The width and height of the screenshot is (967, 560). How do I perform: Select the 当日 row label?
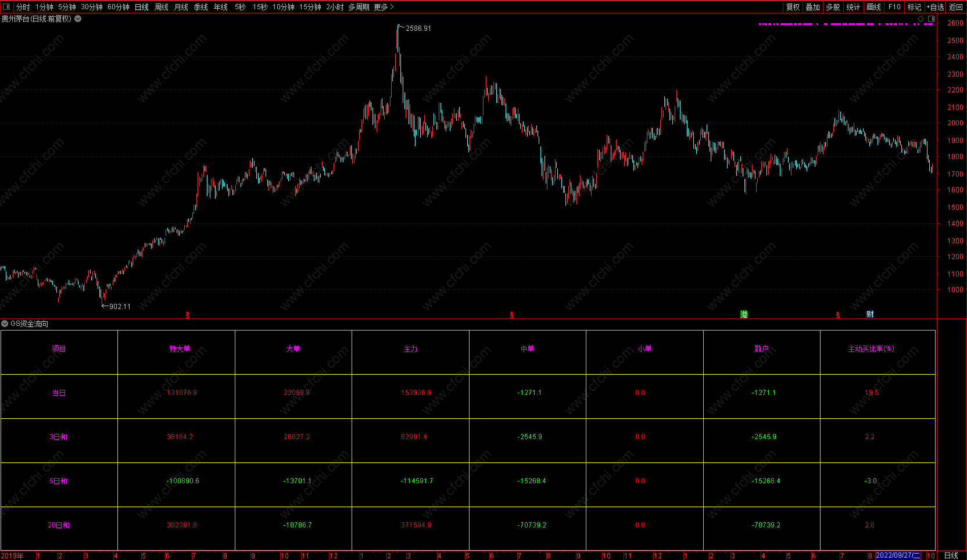[x=59, y=393]
